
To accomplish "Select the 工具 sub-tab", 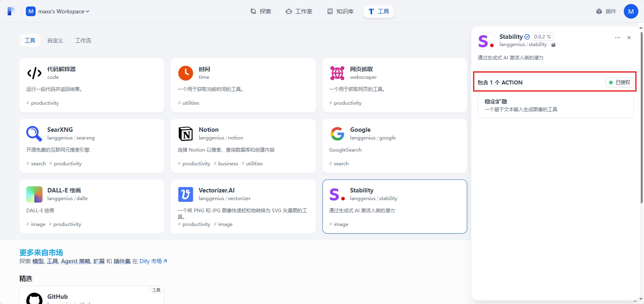I will tap(30, 40).
